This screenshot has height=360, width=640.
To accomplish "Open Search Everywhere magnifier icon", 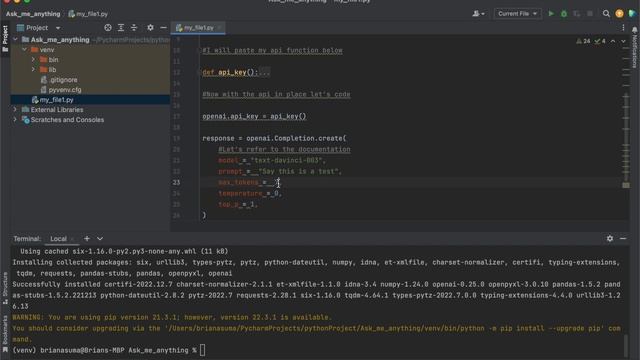I will pyautogui.click(x=606, y=13).
